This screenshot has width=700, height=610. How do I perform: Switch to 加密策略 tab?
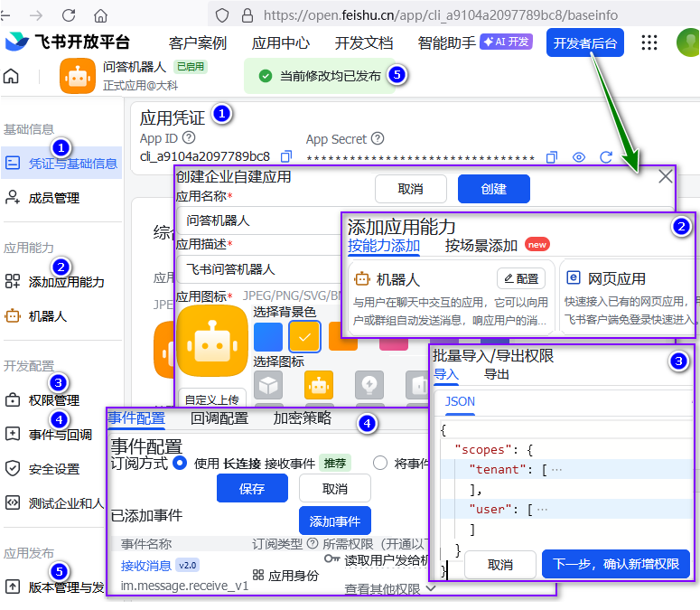pyautogui.click(x=303, y=418)
